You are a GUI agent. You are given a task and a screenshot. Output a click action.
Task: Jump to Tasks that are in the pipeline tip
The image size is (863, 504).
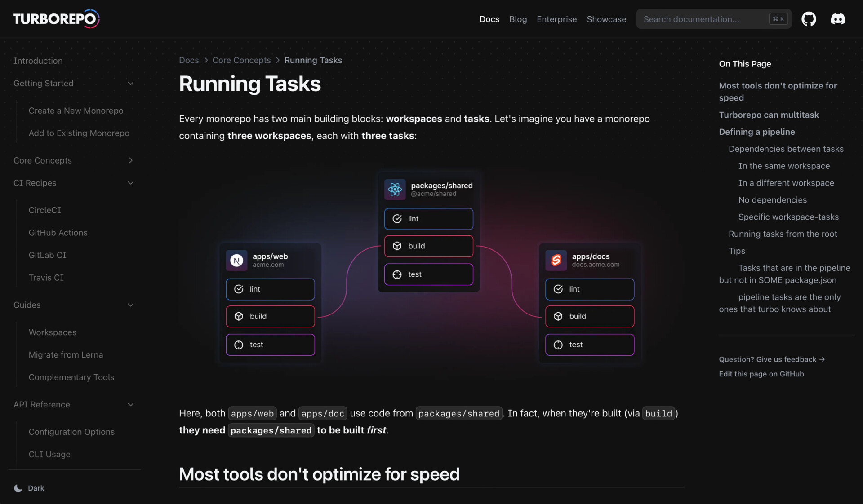click(784, 274)
